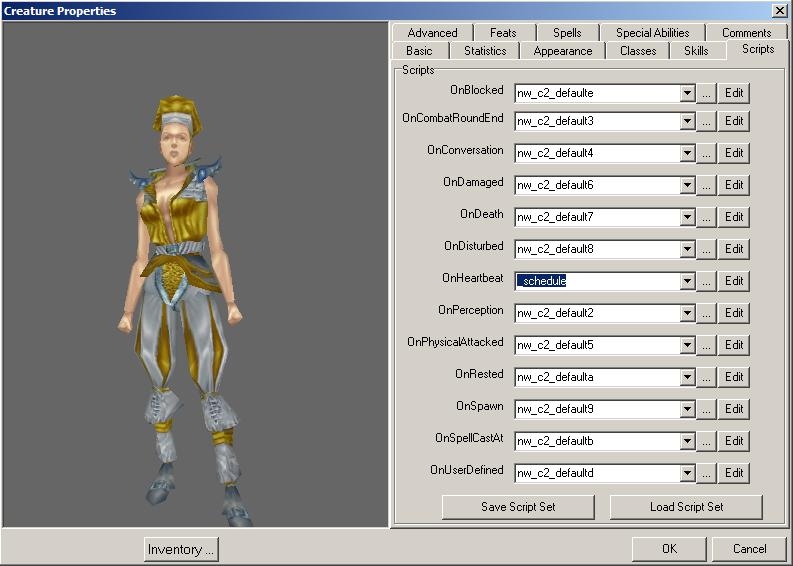Select the Appearance tab
Viewport: 793px width, 566px height.
click(x=562, y=51)
